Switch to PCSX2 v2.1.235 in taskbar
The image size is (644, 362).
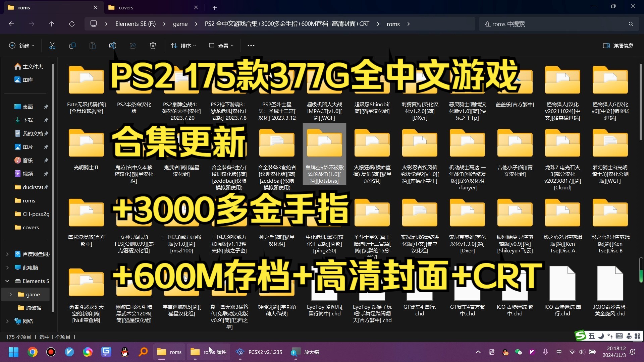(x=259, y=352)
